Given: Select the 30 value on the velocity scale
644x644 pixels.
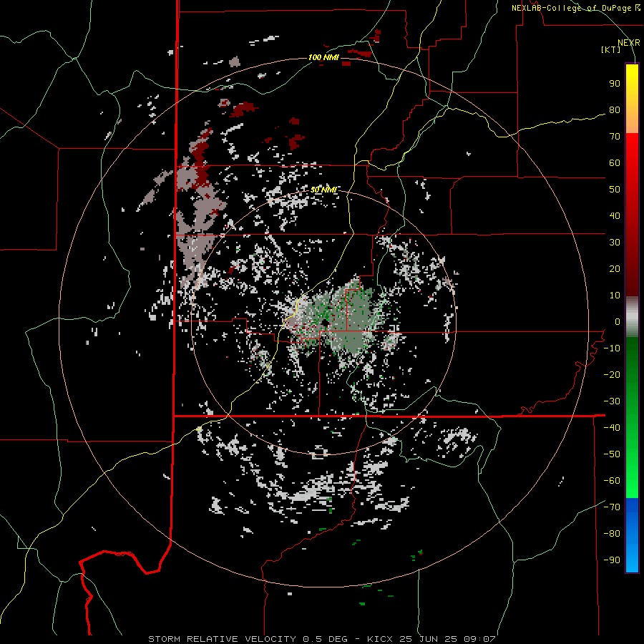Looking at the screenshot, I should [615, 243].
